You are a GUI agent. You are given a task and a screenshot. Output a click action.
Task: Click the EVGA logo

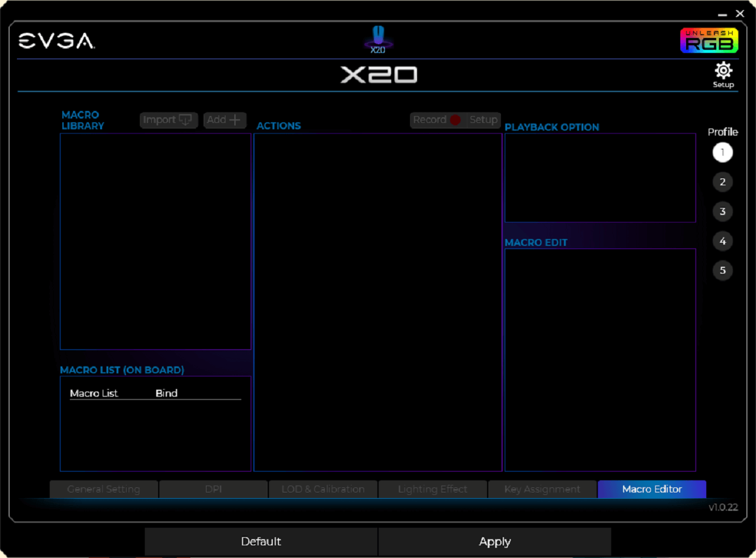56,41
